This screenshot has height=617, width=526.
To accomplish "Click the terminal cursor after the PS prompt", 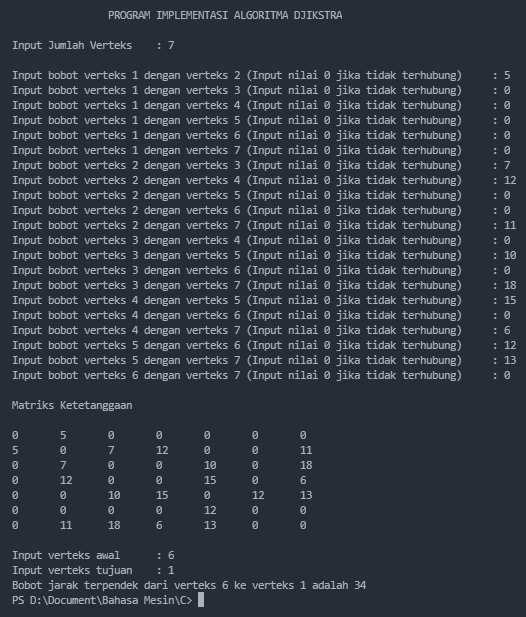I will [201, 600].
